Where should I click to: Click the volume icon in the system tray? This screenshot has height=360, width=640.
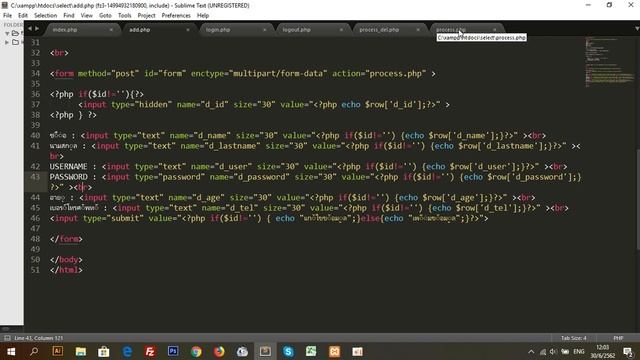pos(553,351)
